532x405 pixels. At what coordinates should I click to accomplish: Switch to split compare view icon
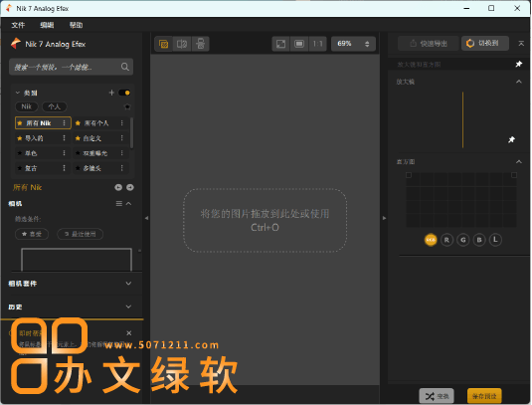(182, 44)
